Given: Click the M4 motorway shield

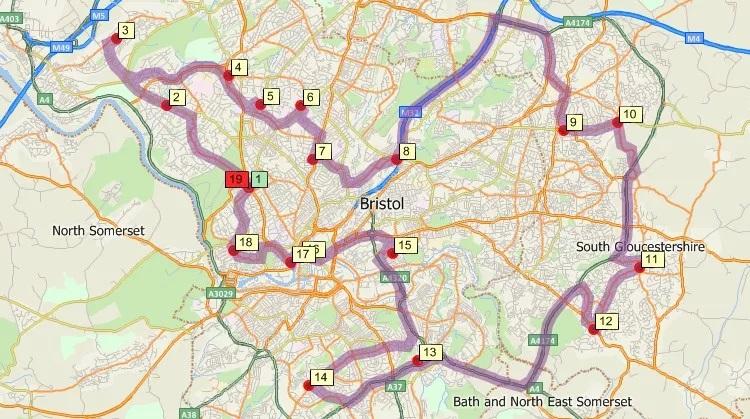Looking at the screenshot, I should (694, 38).
